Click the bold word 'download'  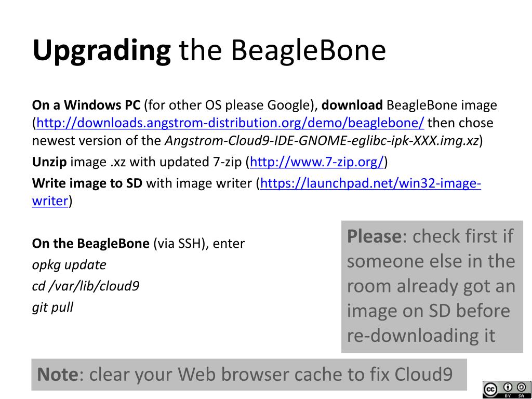coord(352,105)
